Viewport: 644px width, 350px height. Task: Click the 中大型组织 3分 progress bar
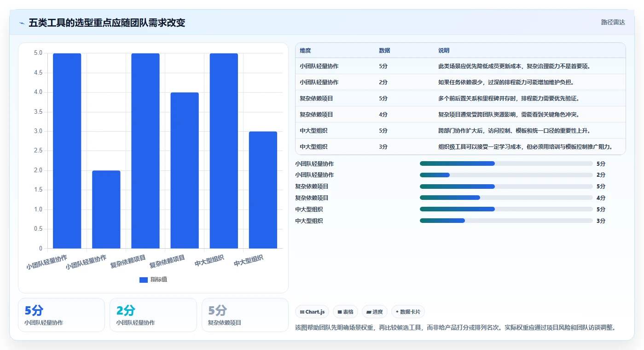coord(506,221)
